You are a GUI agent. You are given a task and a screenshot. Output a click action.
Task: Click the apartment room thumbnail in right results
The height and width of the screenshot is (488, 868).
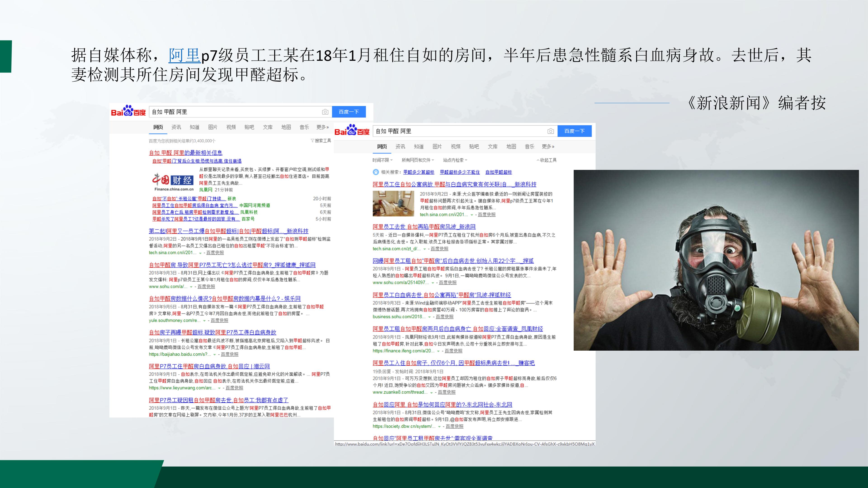click(394, 203)
